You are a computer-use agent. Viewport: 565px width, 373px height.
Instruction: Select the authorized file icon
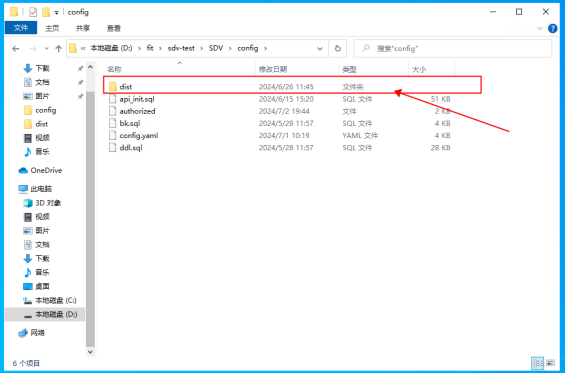[x=113, y=111]
